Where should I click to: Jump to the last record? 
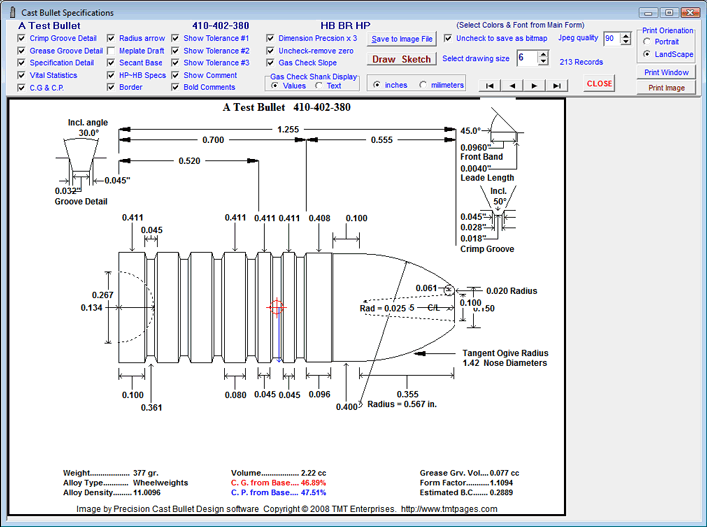point(557,86)
